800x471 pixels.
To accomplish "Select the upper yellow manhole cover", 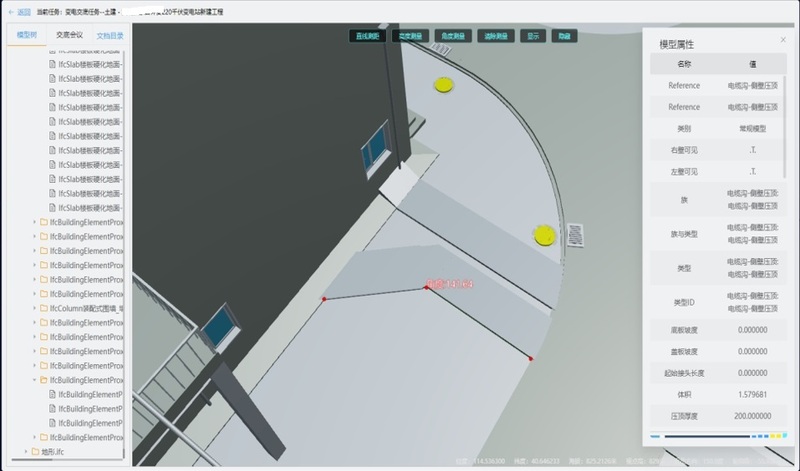I will (x=443, y=85).
